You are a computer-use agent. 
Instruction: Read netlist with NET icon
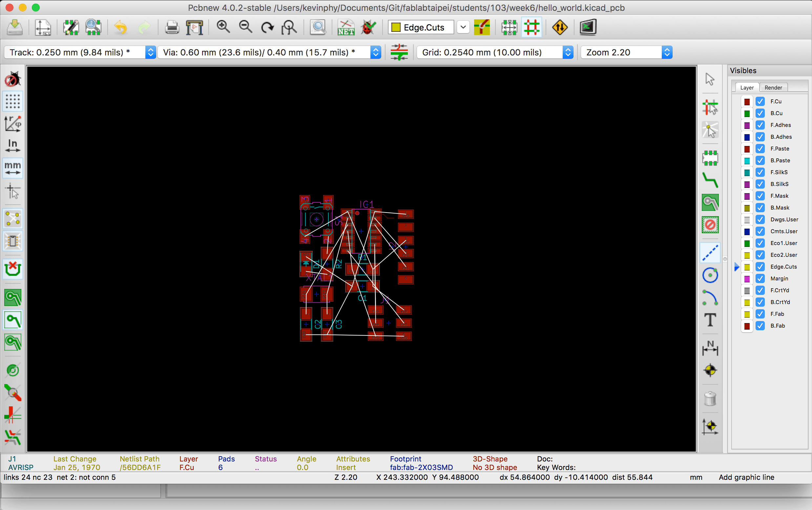(346, 27)
